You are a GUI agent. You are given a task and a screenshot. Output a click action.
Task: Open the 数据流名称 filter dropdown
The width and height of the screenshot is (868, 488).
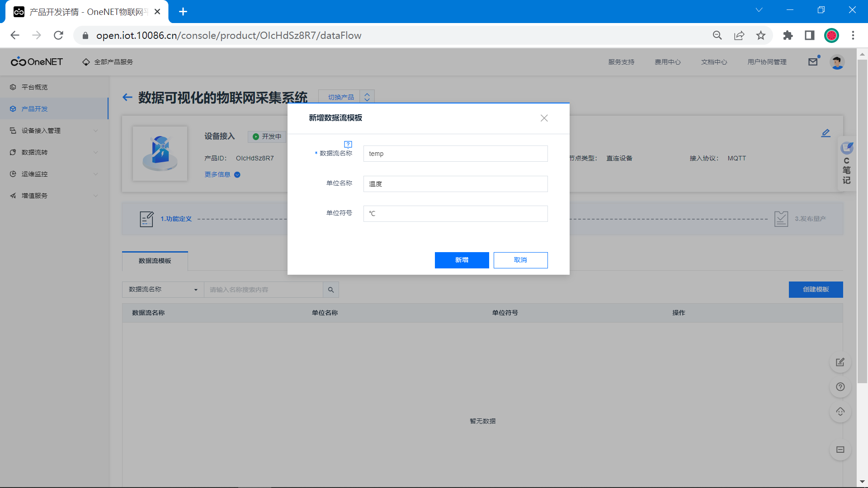pyautogui.click(x=163, y=290)
